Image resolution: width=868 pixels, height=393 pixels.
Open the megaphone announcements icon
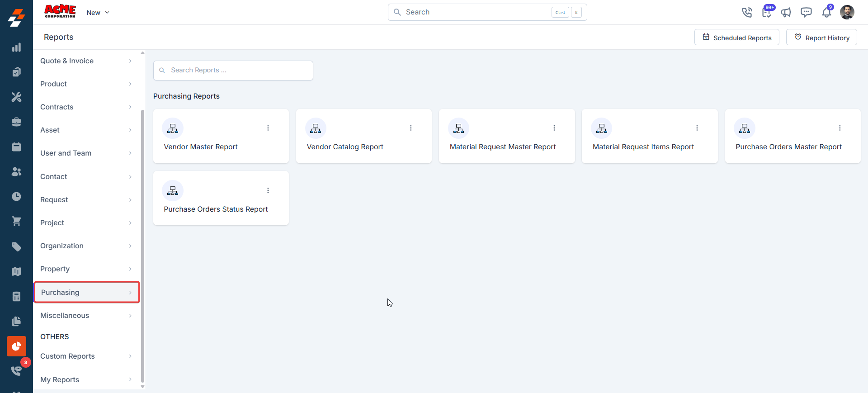click(786, 12)
